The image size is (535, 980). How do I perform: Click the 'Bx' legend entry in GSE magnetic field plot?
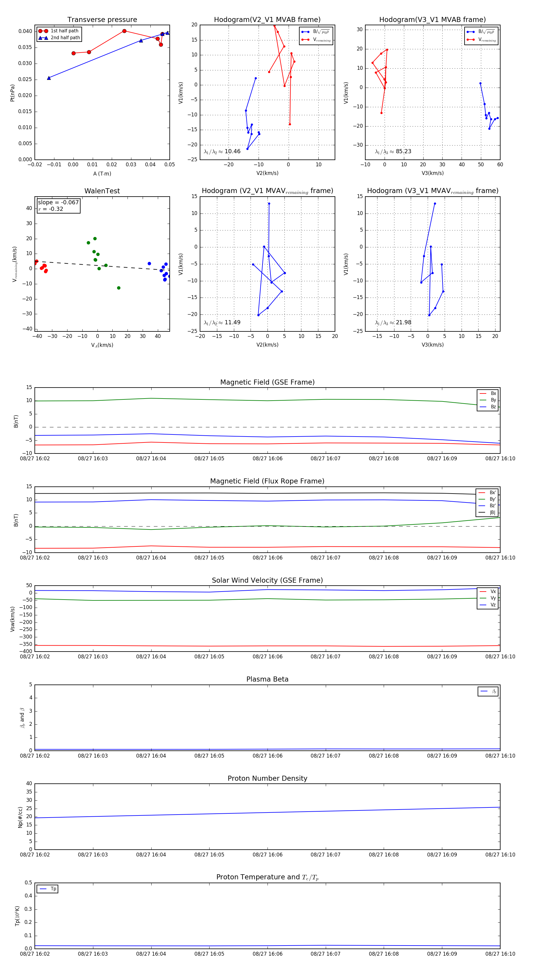click(x=488, y=393)
